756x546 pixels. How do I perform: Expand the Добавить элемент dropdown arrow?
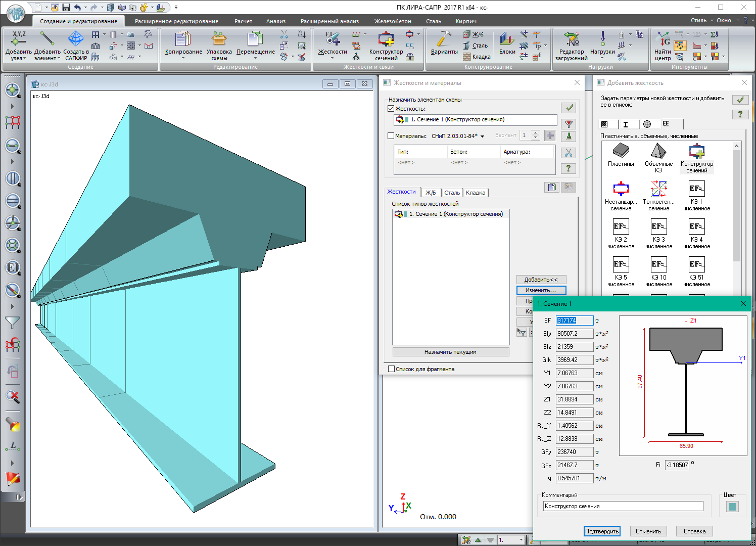coord(59,59)
